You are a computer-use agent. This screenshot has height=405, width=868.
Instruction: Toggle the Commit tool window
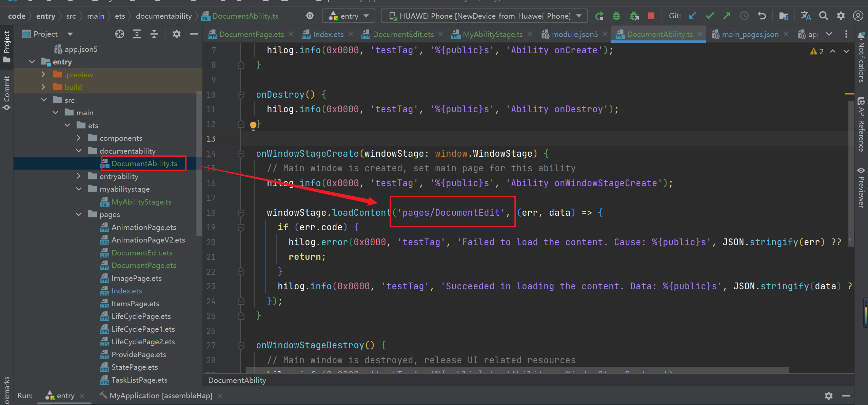tap(6, 92)
